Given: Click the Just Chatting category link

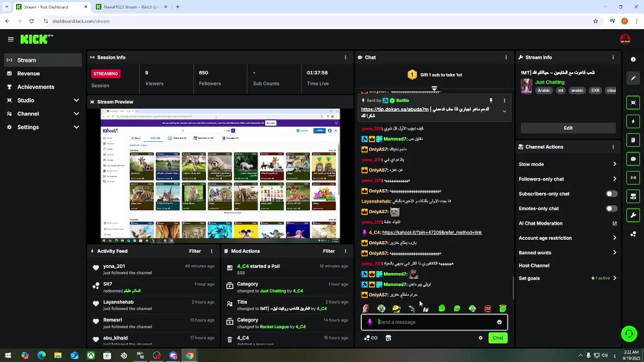Looking at the screenshot, I should point(549,82).
